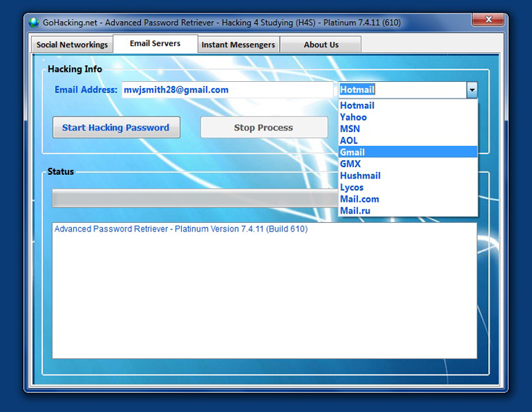
Task: Choose Yahoo from the provider list
Action: 408,117
